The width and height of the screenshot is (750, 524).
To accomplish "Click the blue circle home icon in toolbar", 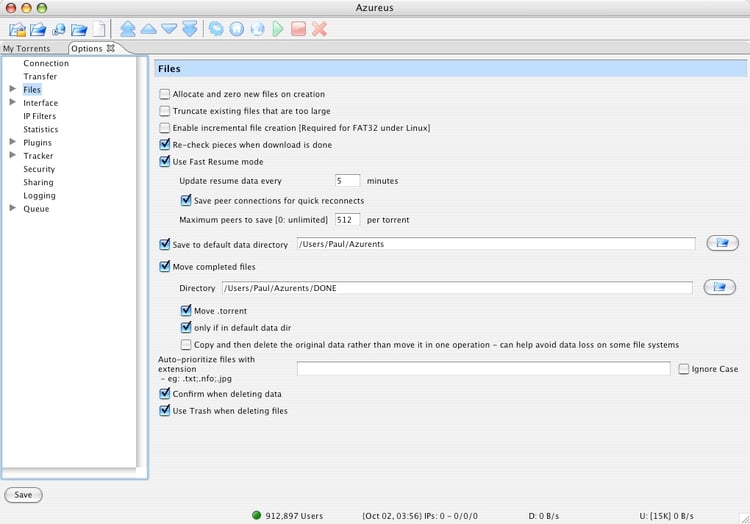I will click(x=237, y=29).
